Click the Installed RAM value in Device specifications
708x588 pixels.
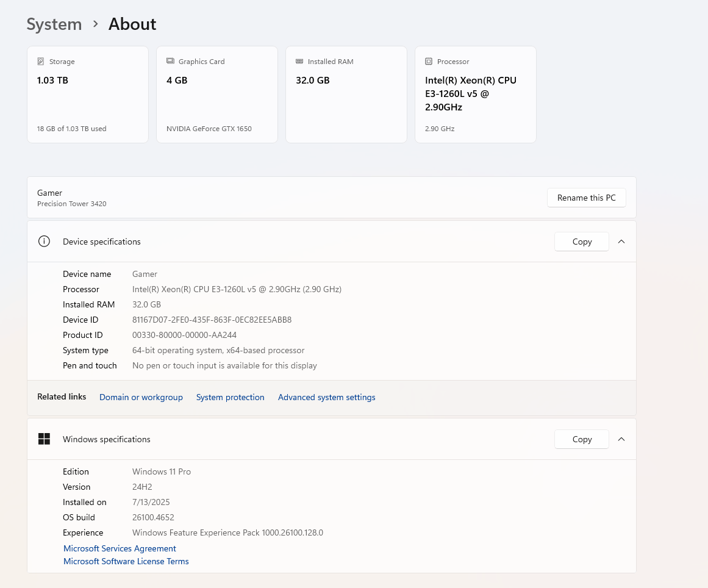pyautogui.click(x=146, y=304)
